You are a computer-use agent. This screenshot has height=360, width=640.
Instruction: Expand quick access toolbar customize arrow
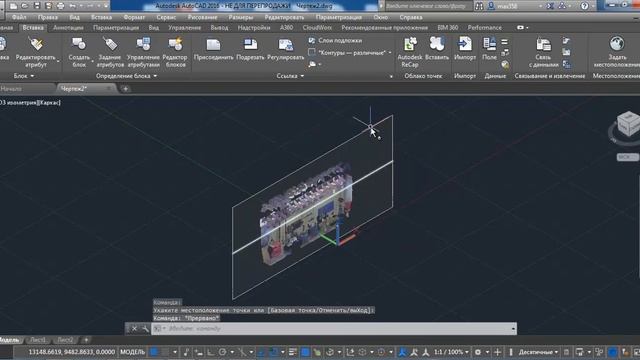tap(106, 6)
